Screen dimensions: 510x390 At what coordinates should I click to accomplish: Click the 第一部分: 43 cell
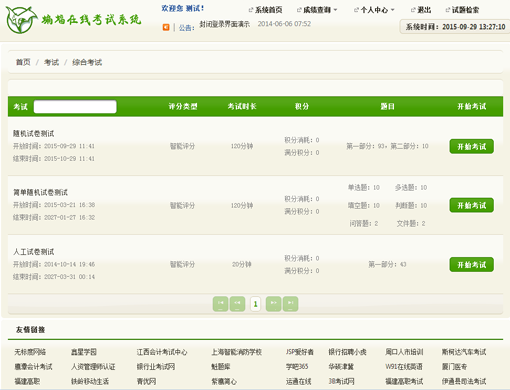387,264
